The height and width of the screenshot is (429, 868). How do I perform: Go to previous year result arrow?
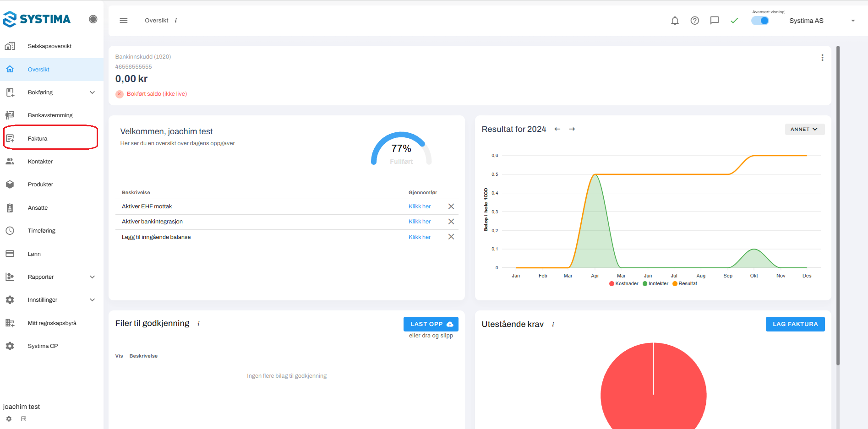(x=557, y=129)
